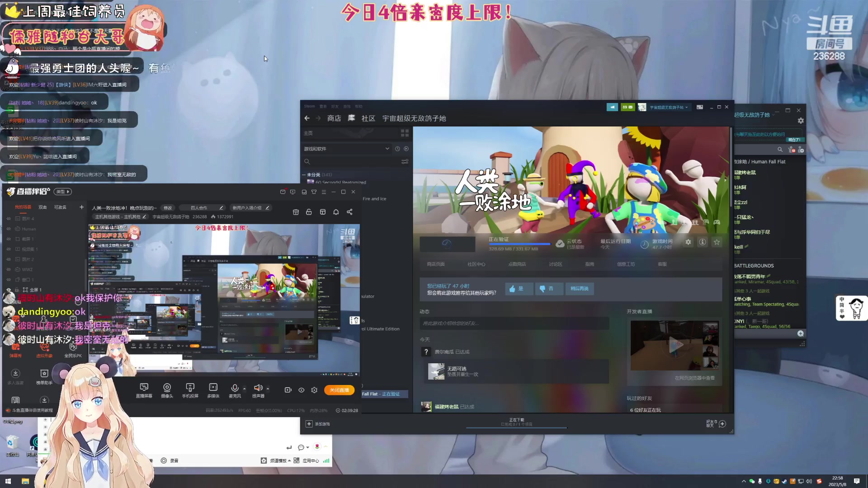Open Steam account name dropdown 宇宙超级无敌鸽子她
The height and width of the screenshot is (488, 868).
669,107
